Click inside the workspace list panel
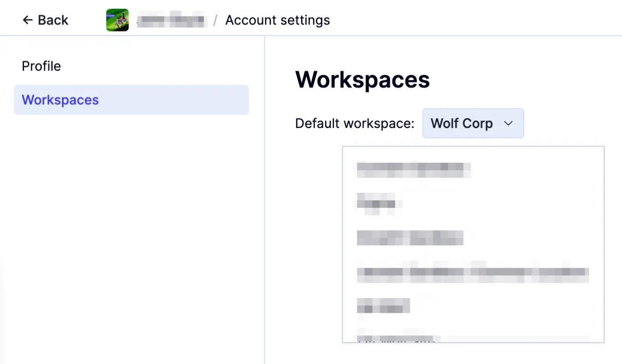This screenshot has height=364, width=622. (x=473, y=244)
